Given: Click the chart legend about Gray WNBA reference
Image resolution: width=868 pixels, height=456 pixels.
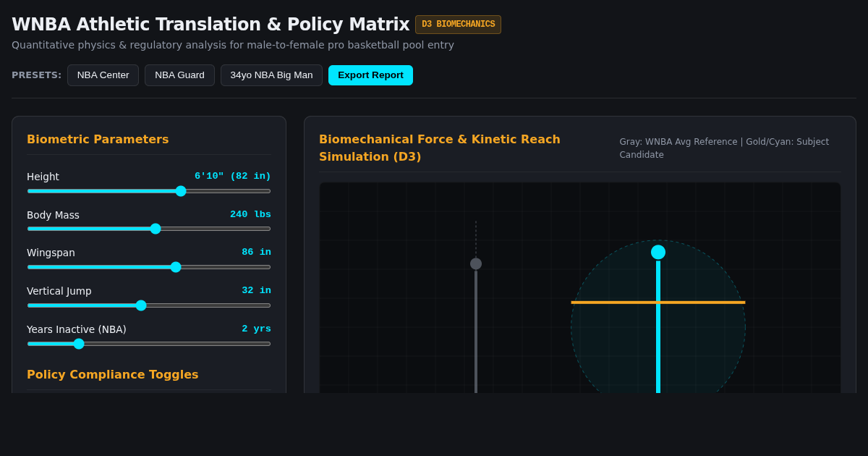Looking at the screenshot, I should tap(724, 148).
